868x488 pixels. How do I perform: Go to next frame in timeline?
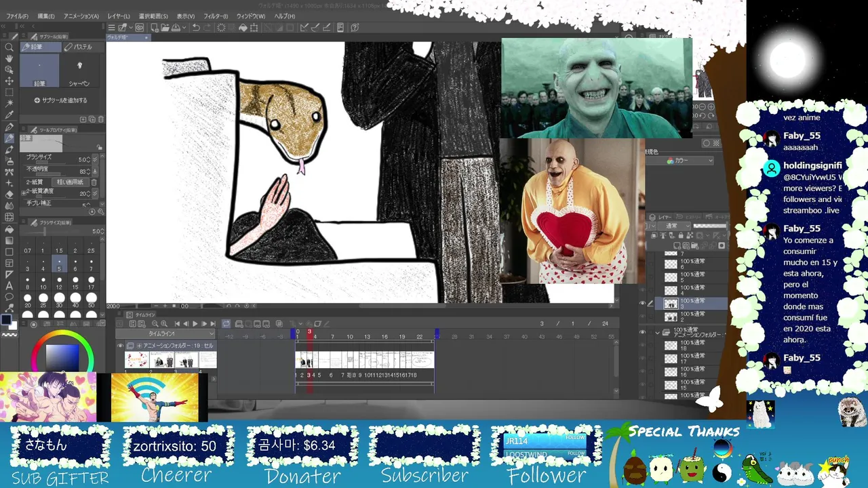coord(203,324)
